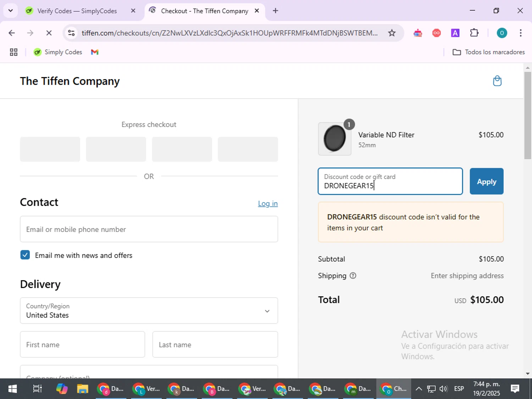
Task: Open the shopping bag cart icon
Action: [x=497, y=81]
